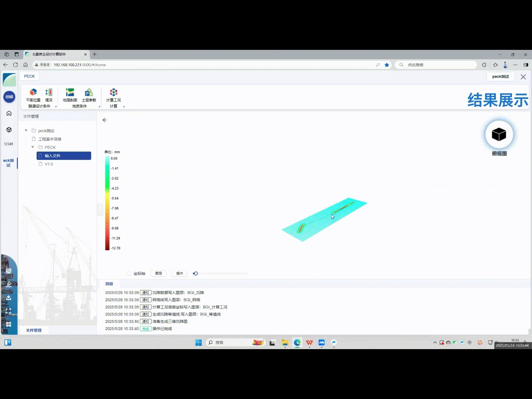Open the V1.0 file in tree
532x399 pixels.
tap(49, 164)
